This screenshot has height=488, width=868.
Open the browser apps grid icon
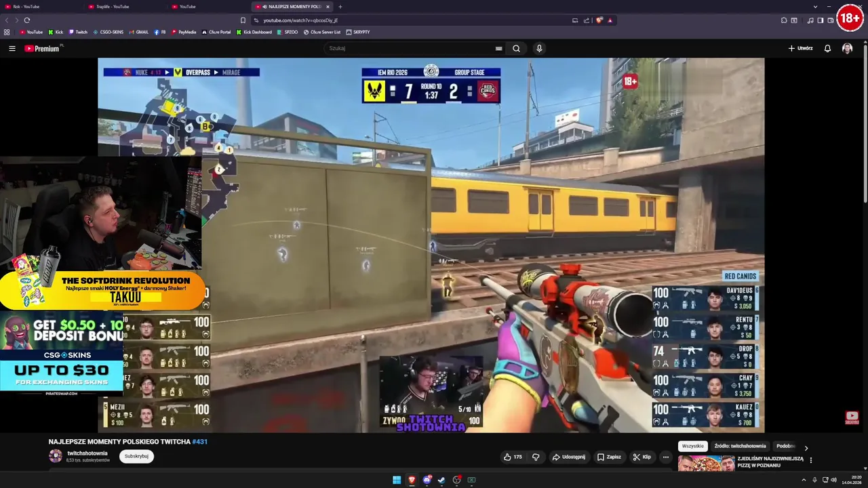click(x=7, y=32)
